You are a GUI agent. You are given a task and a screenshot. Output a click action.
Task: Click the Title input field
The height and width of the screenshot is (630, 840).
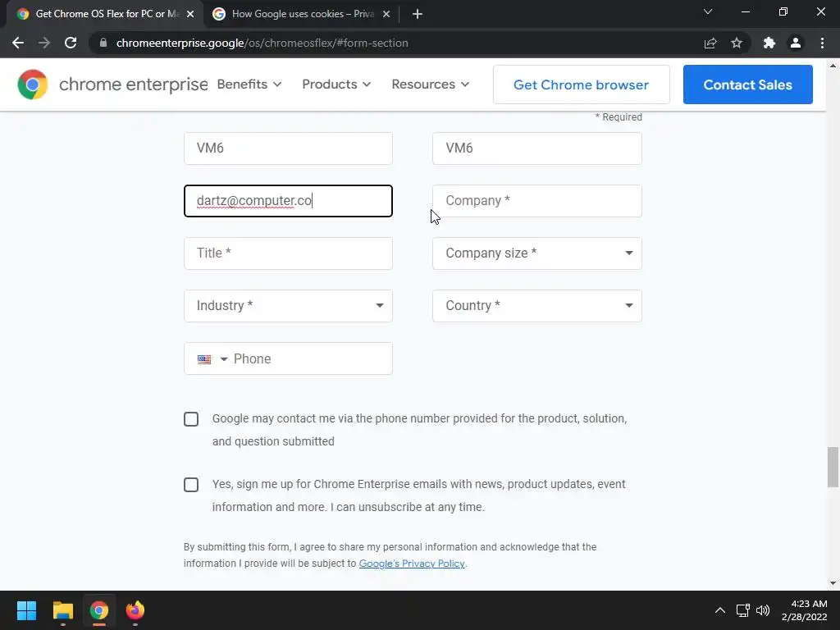[x=288, y=253]
